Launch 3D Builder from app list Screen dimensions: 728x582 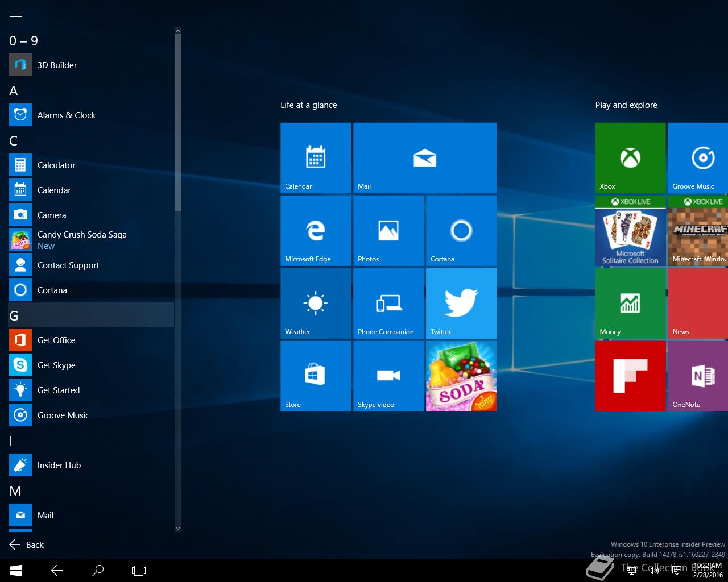coord(91,65)
